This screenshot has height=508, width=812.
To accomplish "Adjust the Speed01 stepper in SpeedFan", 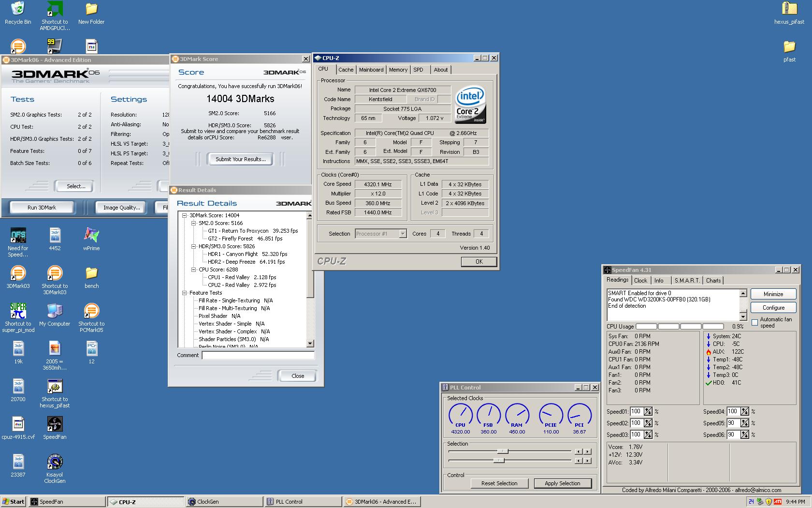I will tap(648, 412).
